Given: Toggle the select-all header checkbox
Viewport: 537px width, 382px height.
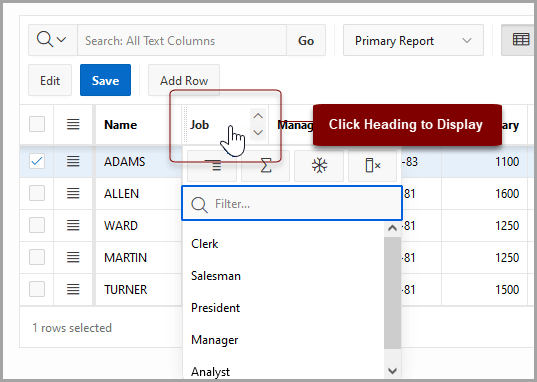Looking at the screenshot, I should point(37,124).
